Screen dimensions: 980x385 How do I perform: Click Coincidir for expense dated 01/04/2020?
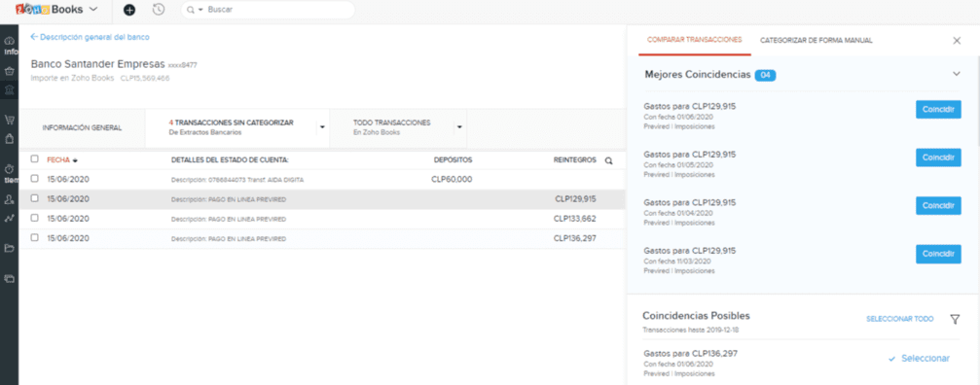[x=938, y=206]
